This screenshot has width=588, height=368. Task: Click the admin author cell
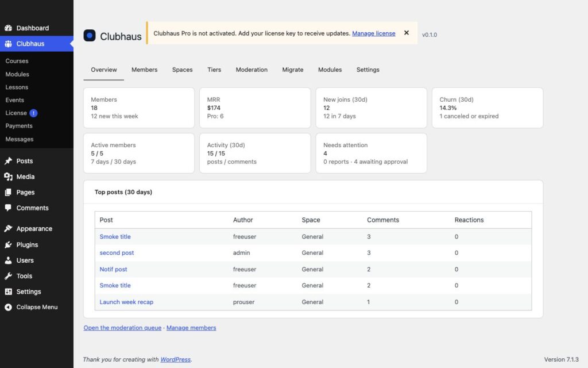tap(242, 253)
